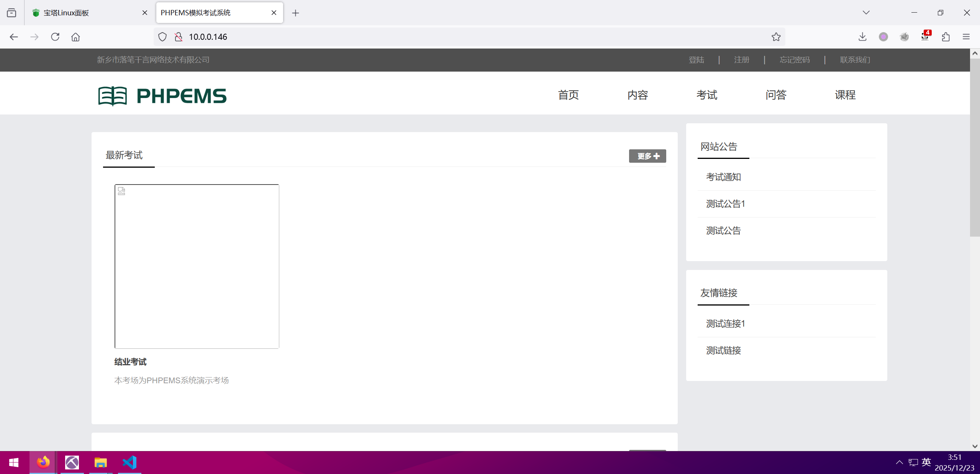
Task: Open the extension with red badge 4
Action: tap(925, 36)
